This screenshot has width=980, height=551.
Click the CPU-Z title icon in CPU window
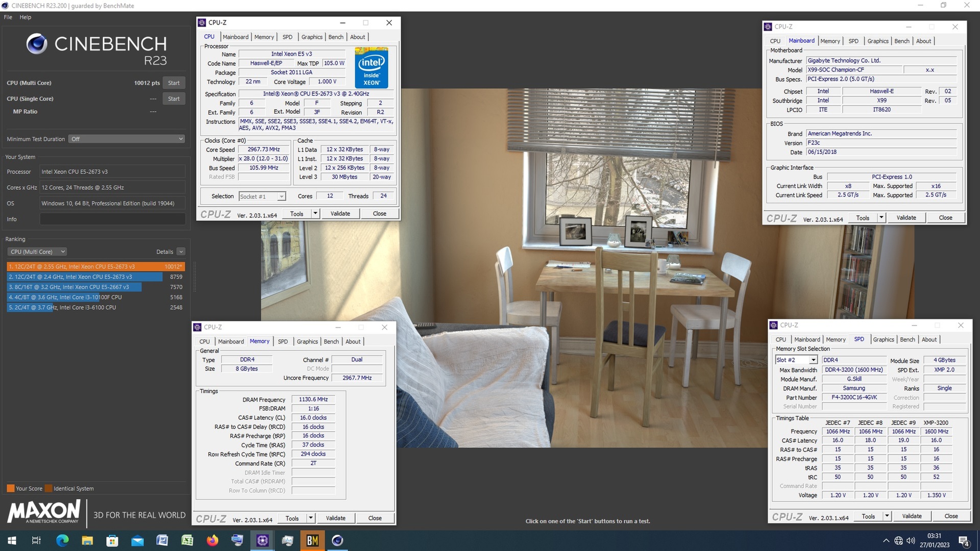202,22
